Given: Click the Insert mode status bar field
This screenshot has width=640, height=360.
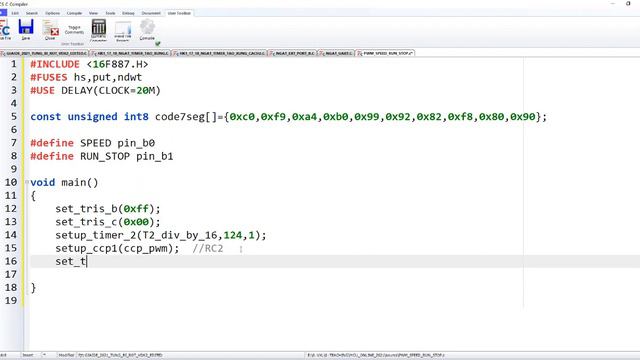Looking at the screenshot, I should [28, 355].
